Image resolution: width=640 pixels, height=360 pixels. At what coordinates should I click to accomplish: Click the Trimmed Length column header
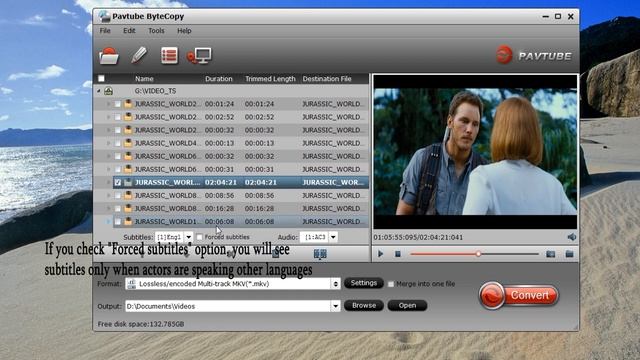pyautogui.click(x=270, y=79)
